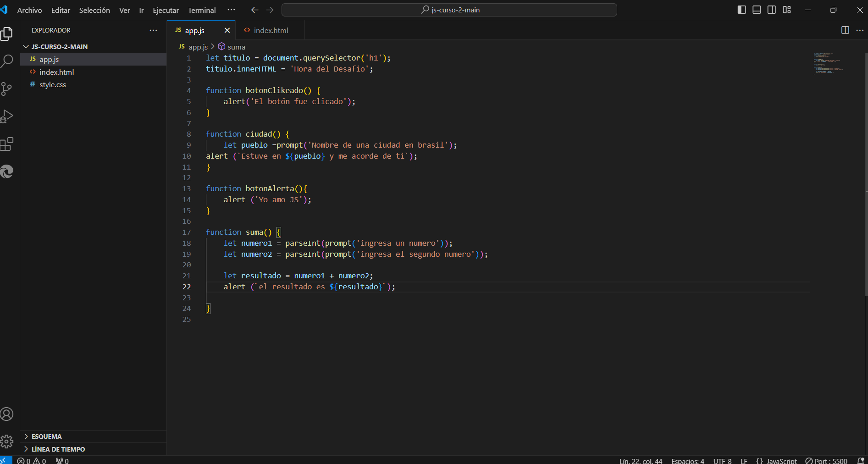Screen dimensions: 868x464
Task: Open the Editar menu
Action: (61, 10)
